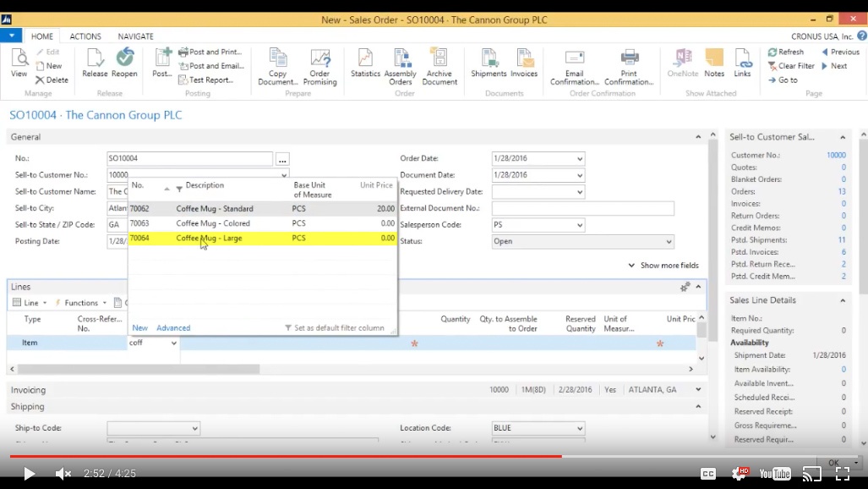This screenshot has width=868, height=489.
Task: Delete the sales order
Action: 52,80
